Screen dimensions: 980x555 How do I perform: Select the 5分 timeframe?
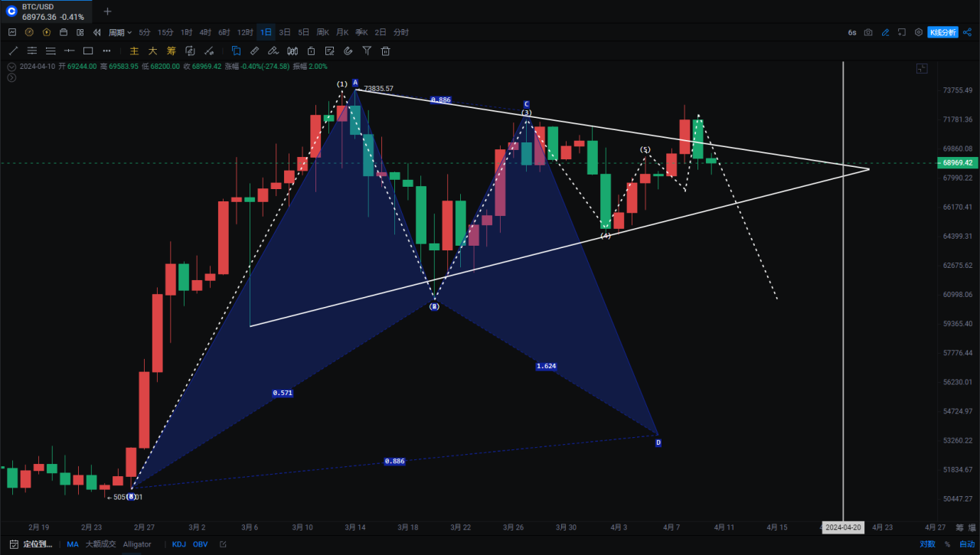[x=145, y=32]
